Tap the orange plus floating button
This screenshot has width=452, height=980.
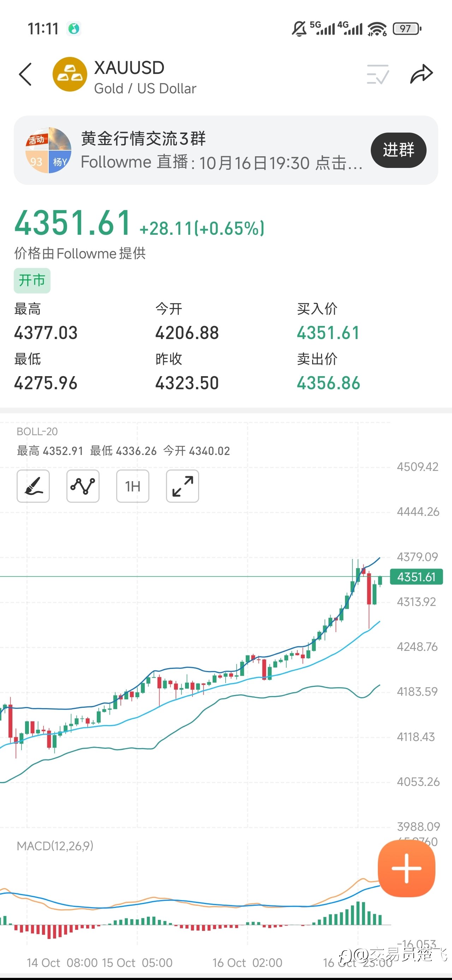(406, 869)
